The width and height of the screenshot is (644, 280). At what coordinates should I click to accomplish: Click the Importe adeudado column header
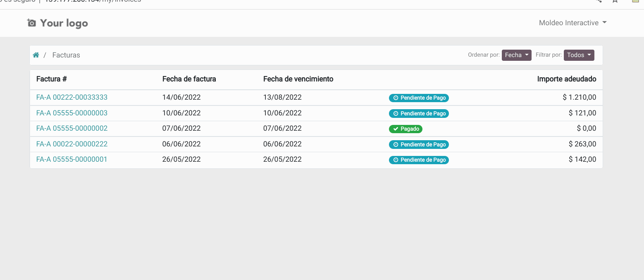(567, 79)
